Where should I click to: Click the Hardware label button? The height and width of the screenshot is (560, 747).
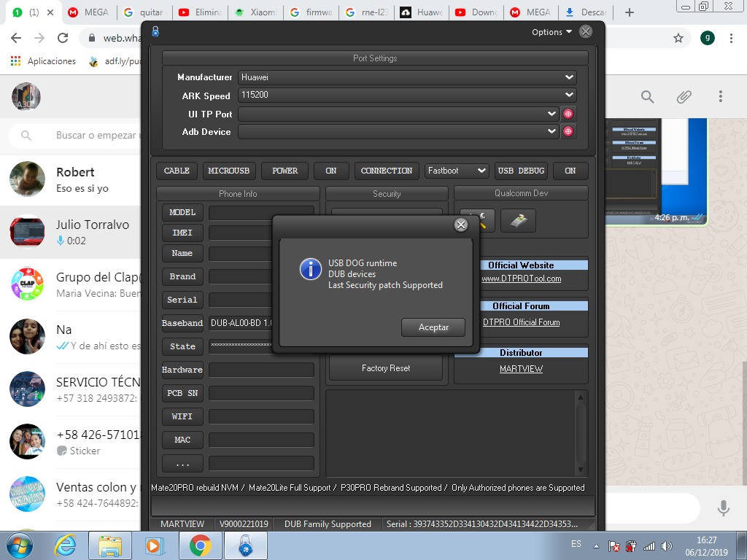click(x=182, y=370)
